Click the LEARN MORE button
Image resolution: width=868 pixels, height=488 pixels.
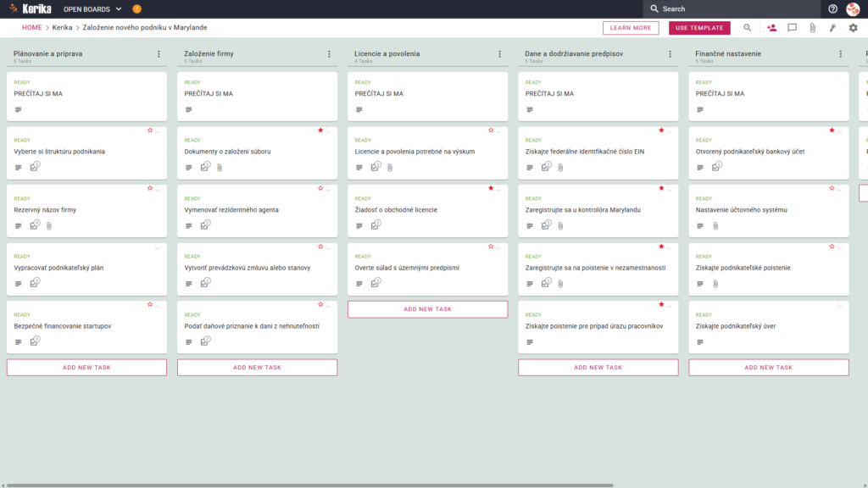[631, 28]
